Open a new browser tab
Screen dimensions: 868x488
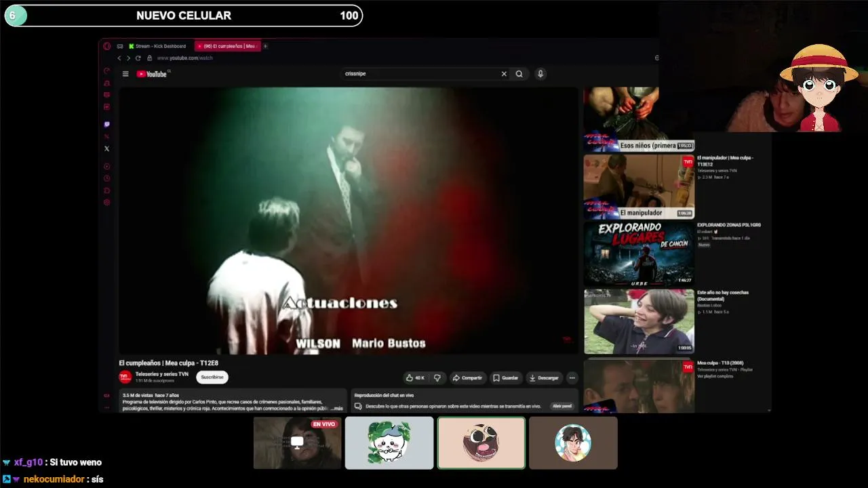point(265,46)
